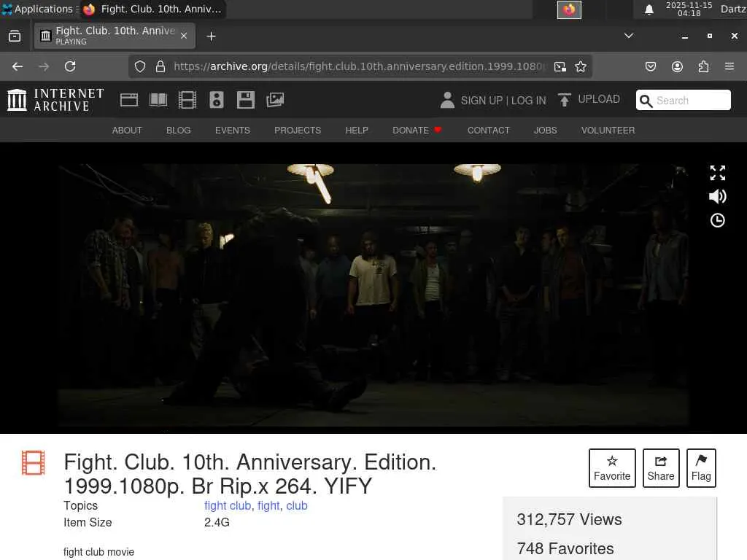
Task: Open tracking protection shield icon
Action: point(139,66)
